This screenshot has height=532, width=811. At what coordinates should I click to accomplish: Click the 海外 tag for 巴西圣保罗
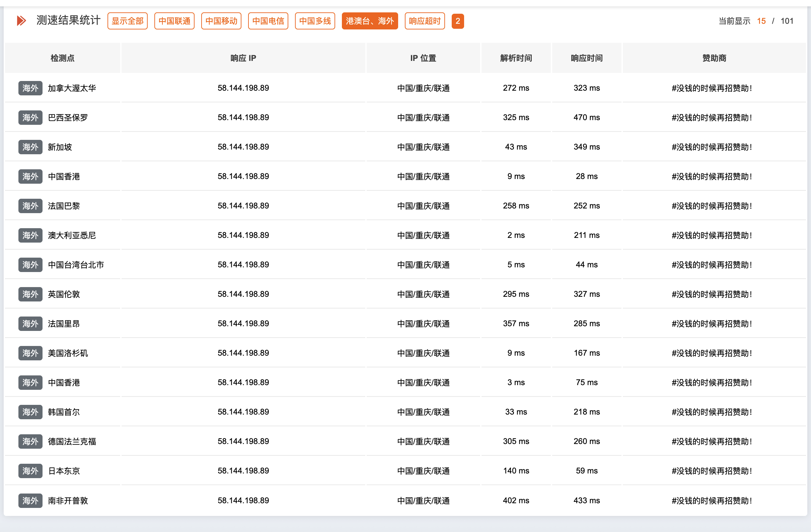30,117
